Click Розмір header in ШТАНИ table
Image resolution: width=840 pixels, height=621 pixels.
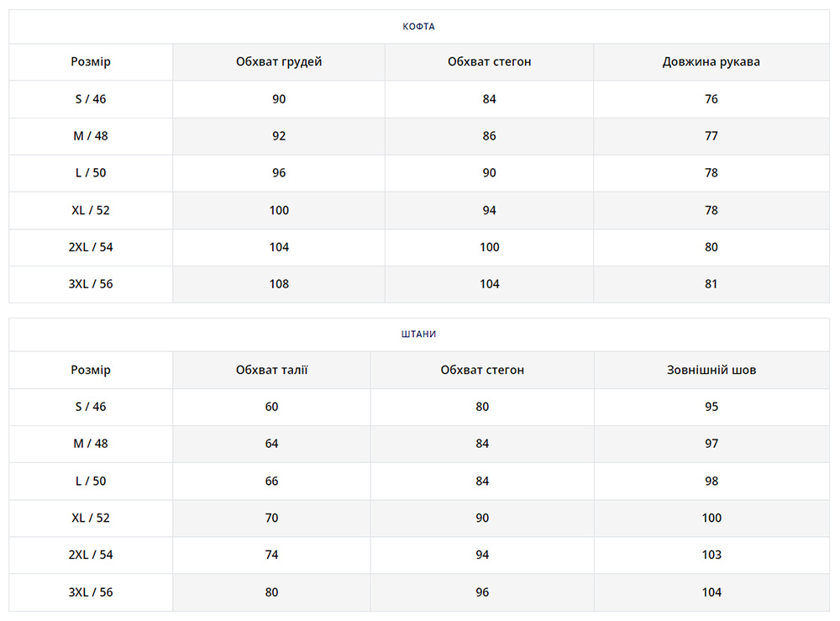coord(91,370)
